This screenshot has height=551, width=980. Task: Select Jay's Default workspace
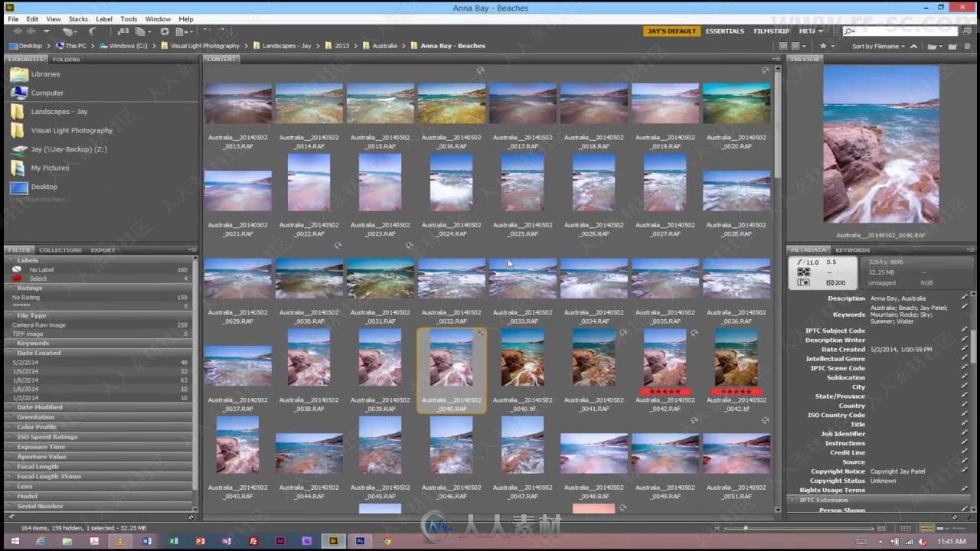pos(671,31)
